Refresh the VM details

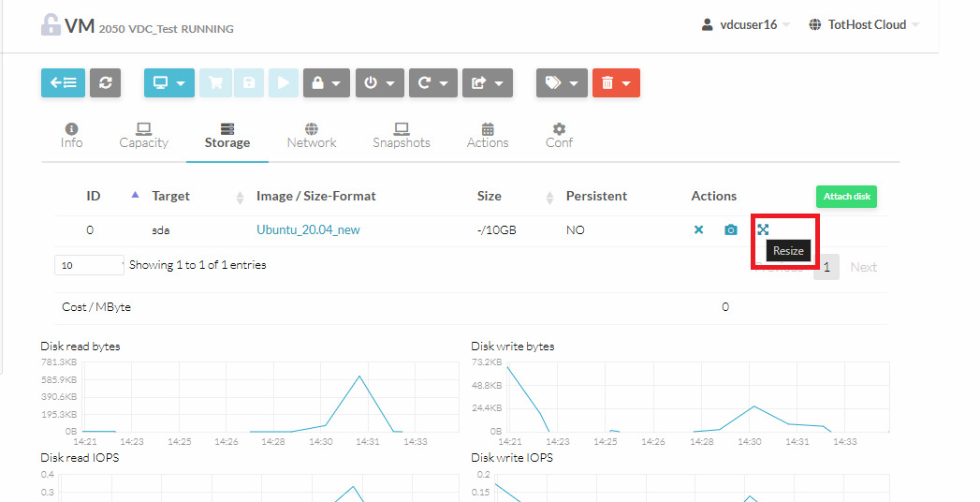105,82
